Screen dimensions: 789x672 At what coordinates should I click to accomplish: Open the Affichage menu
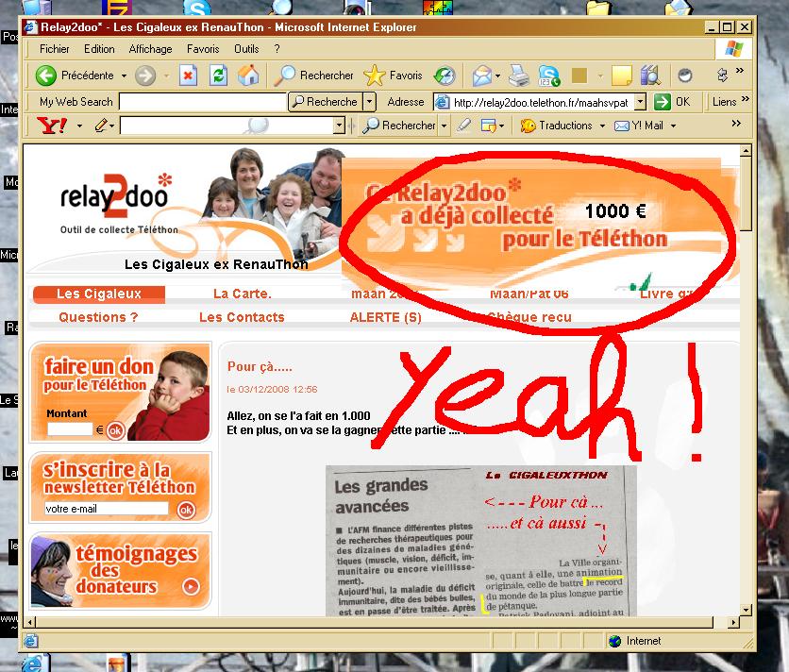(x=150, y=49)
